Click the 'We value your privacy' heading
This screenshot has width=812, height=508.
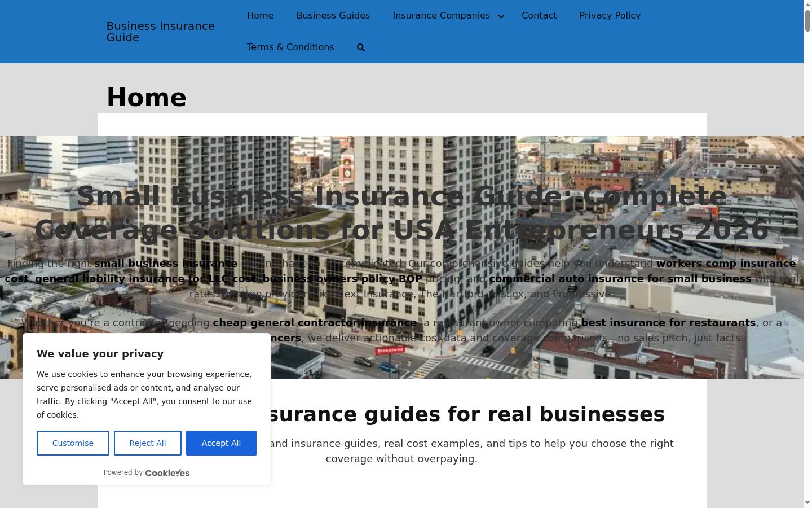tap(100, 354)
